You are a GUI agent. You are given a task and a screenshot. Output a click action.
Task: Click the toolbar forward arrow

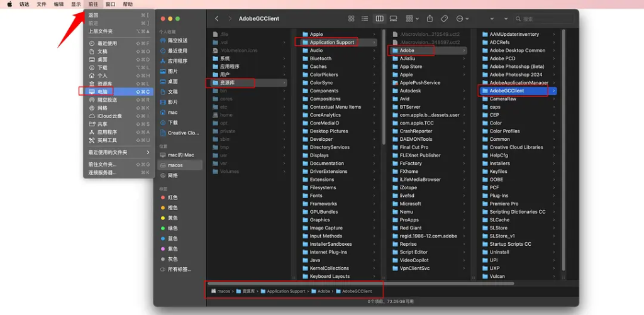click(230, 19)
